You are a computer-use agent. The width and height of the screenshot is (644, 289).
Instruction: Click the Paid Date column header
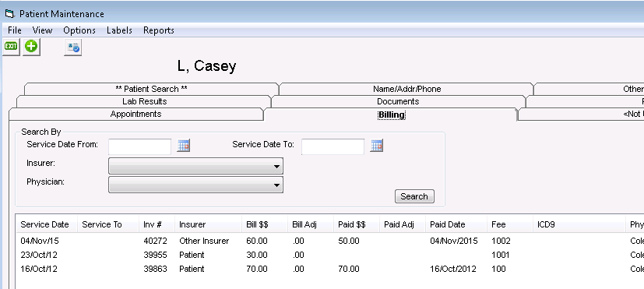(456, 224)
